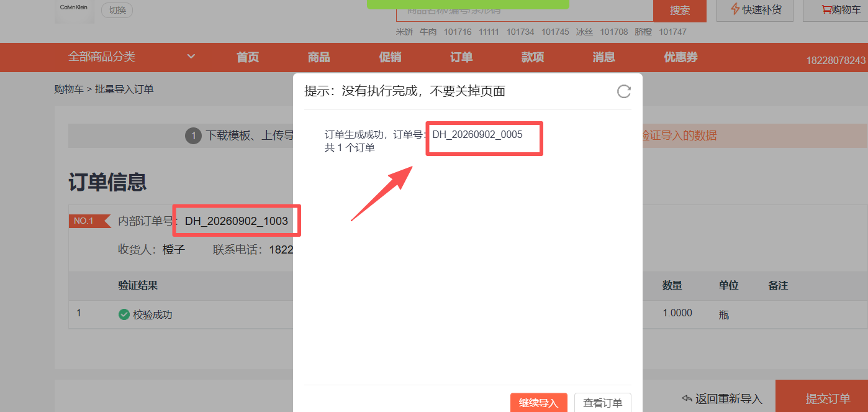Click the shopping cart icon at top
The width and height of the screenshot is (868, 412).
pos(826,9)
